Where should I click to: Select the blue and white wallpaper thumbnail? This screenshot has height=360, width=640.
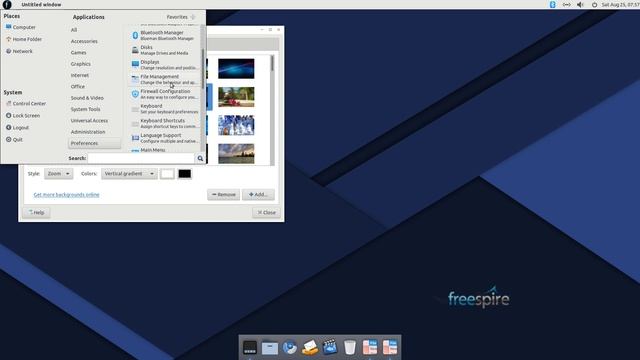coord(236,125)
